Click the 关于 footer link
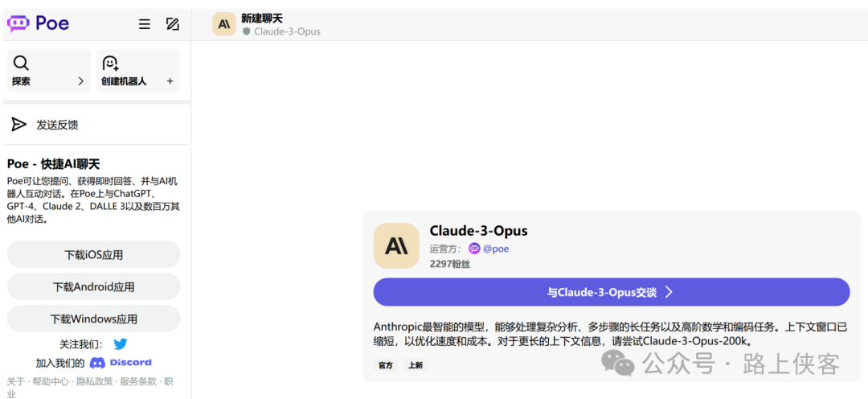Viewport: 868px width, 399px height. 15,381
